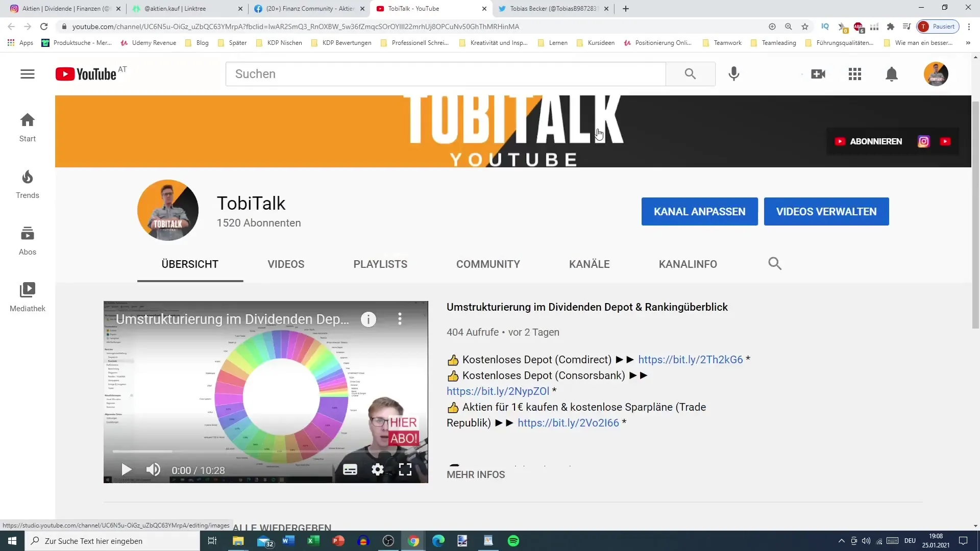
Task: Click ABONNIEREN on the banner
Action: click(x=869, y=141)
